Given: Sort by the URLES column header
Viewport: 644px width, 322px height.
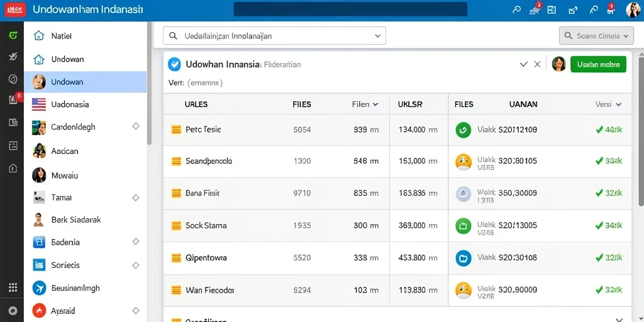Looking at the screenshot, I should tap(196, 104).
